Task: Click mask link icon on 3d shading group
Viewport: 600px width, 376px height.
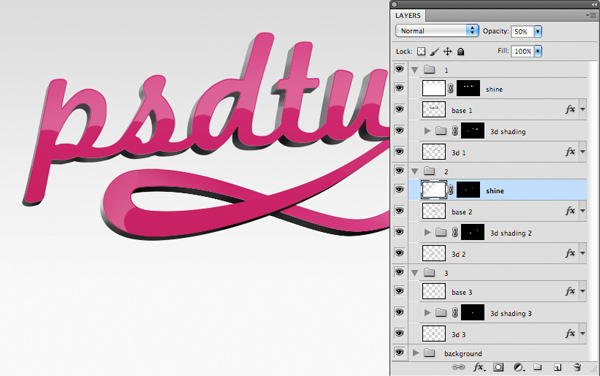Action: click(455, 131)
